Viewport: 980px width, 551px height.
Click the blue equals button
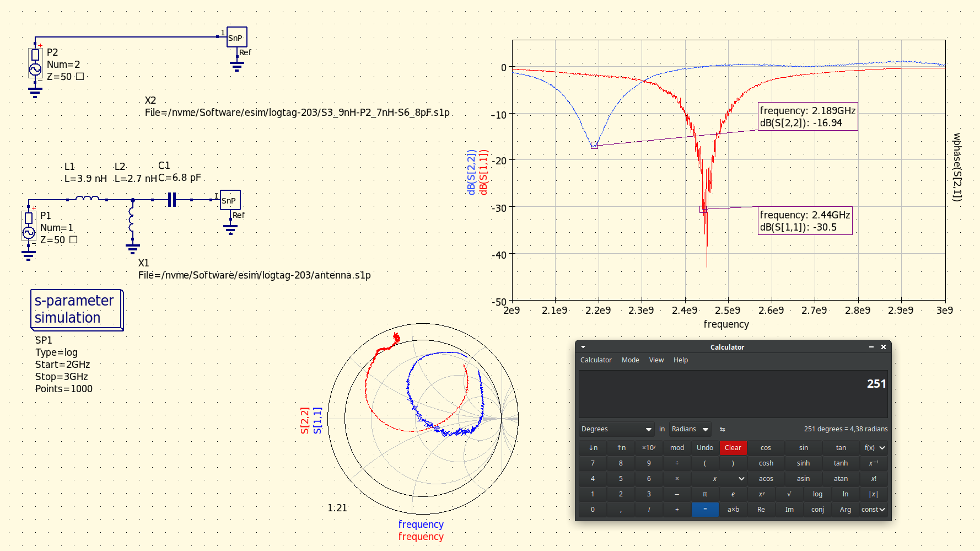tap(705, 510)
